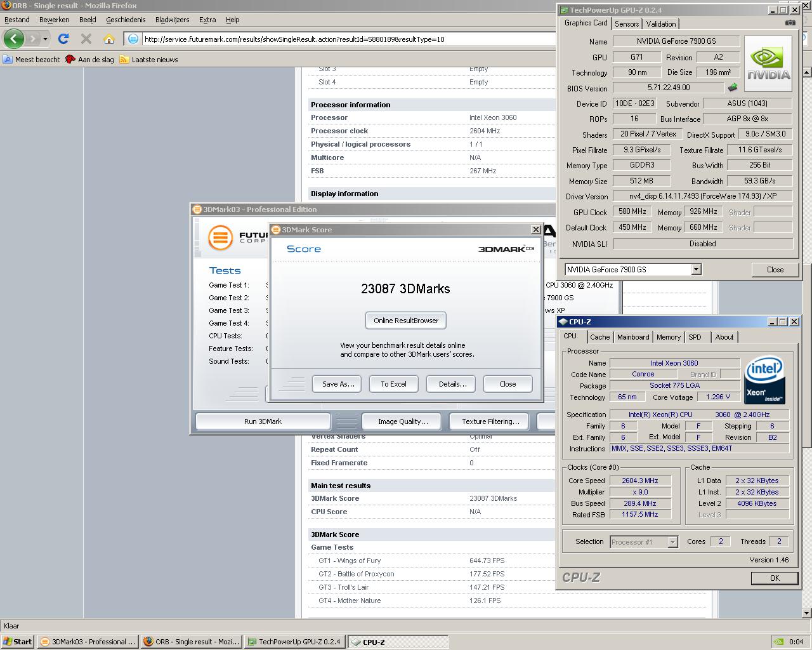Switch to CPU-Z Cache tab

pyautogui.click(x=599, y=337)
